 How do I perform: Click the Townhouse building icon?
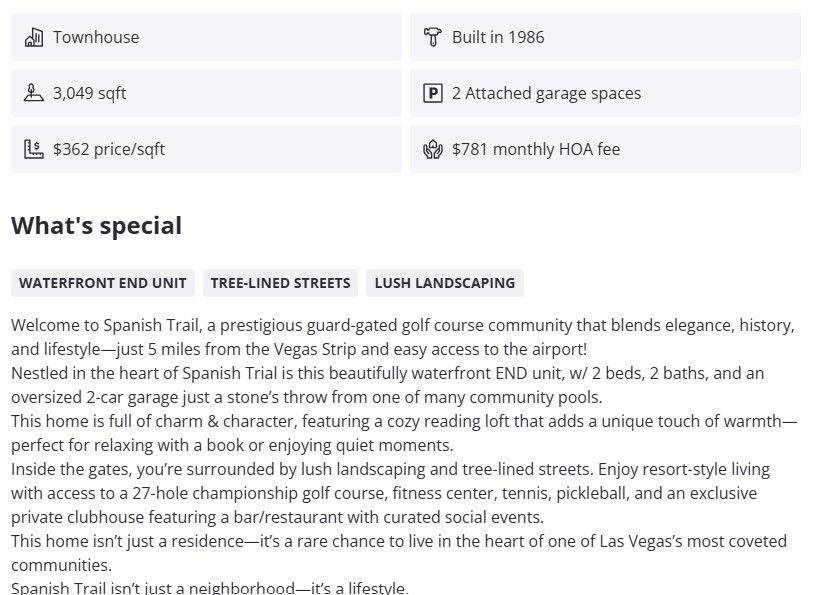click(x=33, y=37)
